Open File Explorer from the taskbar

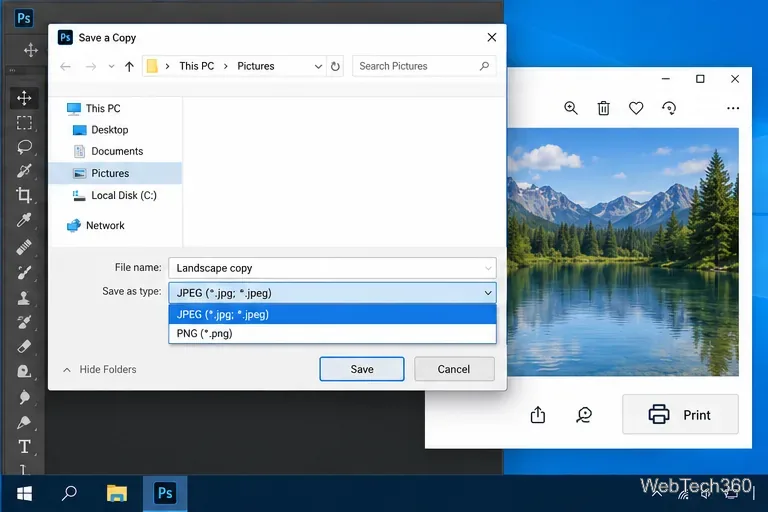[117, 493]
